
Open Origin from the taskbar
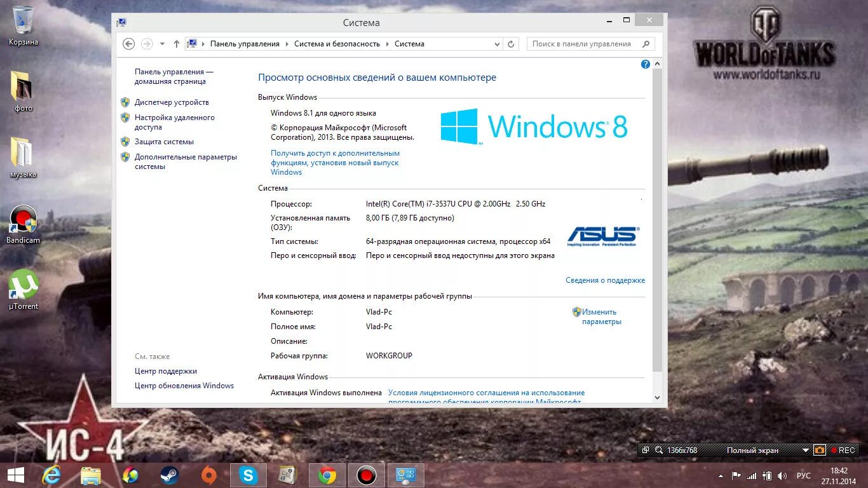208,475
